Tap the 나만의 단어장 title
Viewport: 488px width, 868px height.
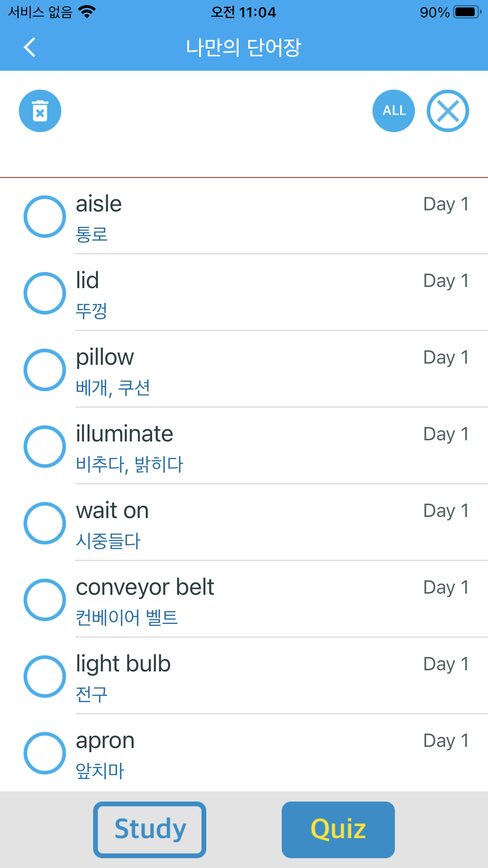[x=244, y=48]
